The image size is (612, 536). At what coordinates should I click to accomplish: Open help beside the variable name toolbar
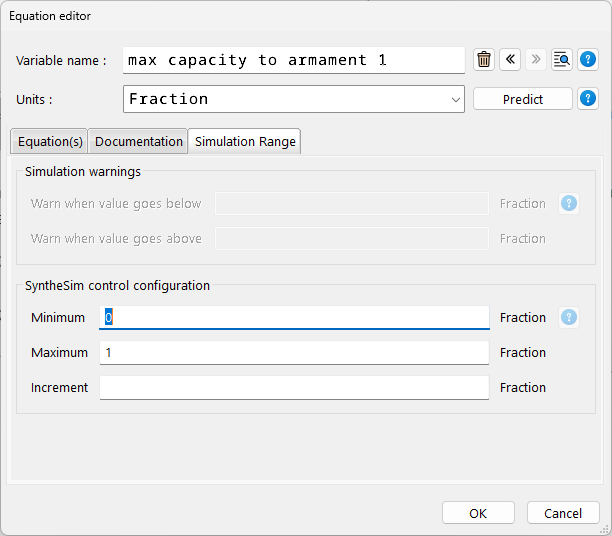click(588, 60)
